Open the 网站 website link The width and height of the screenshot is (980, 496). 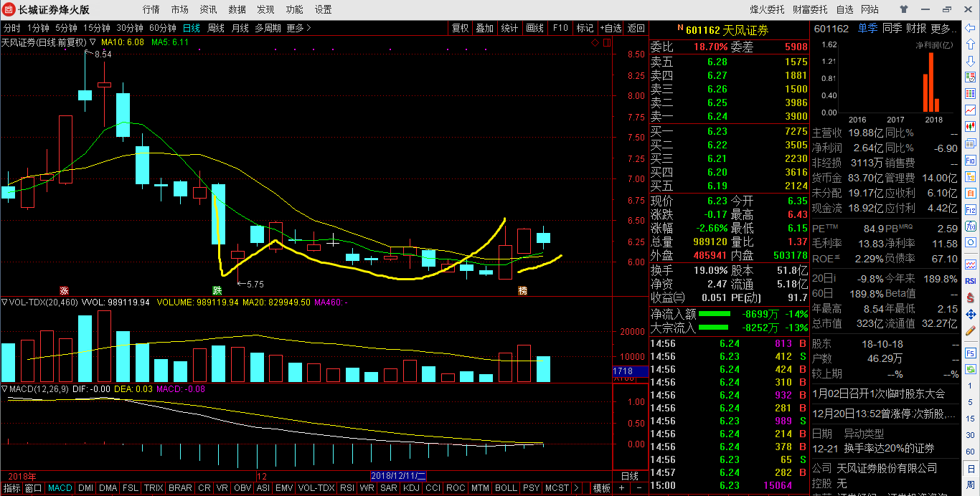(870, 9)
